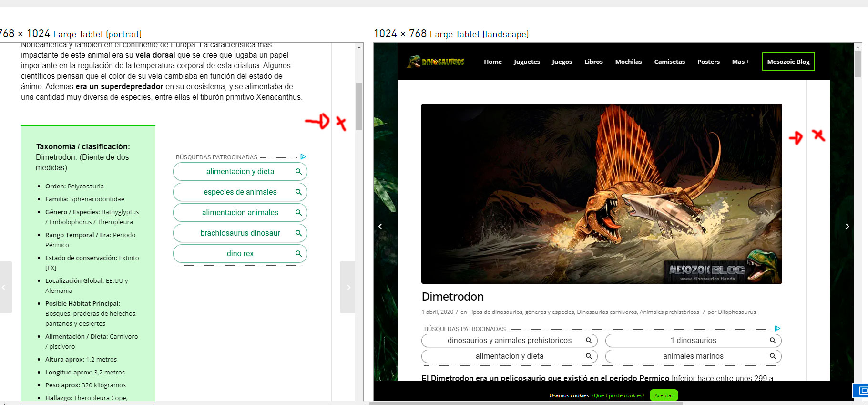Image resolution: width=868 pixels, height=405 pixels.
Task: Click Orden: Pelycosauria list item
Action: coord(74,187)
